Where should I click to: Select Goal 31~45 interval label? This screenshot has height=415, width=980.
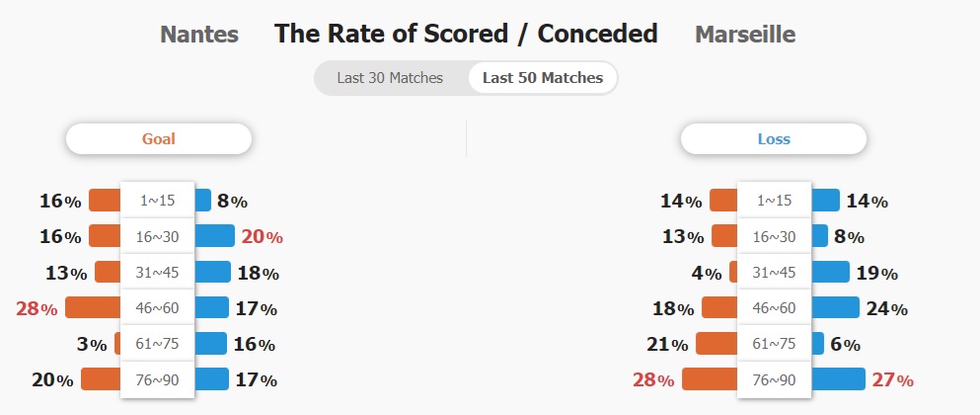pos(158,273)
